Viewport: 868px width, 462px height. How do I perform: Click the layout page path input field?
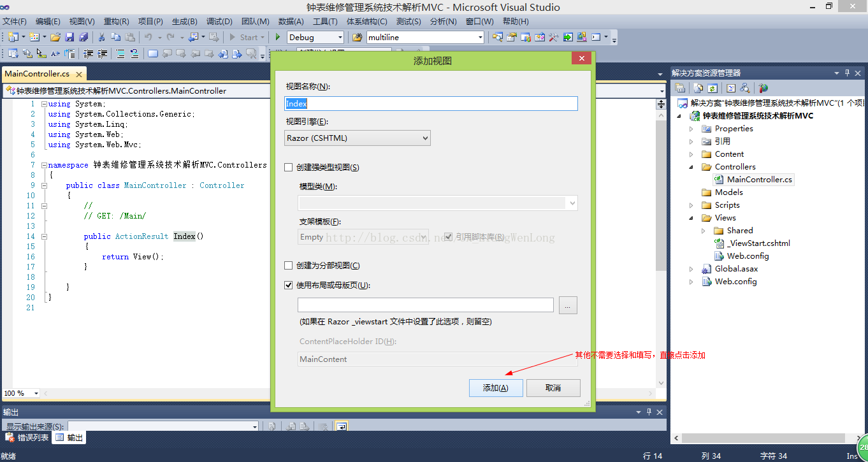426,305
